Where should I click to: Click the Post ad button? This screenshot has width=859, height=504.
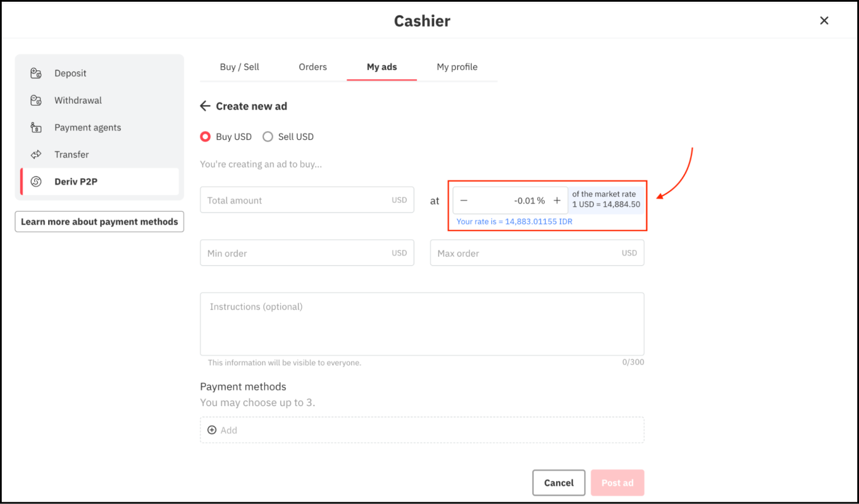(617, 483)
